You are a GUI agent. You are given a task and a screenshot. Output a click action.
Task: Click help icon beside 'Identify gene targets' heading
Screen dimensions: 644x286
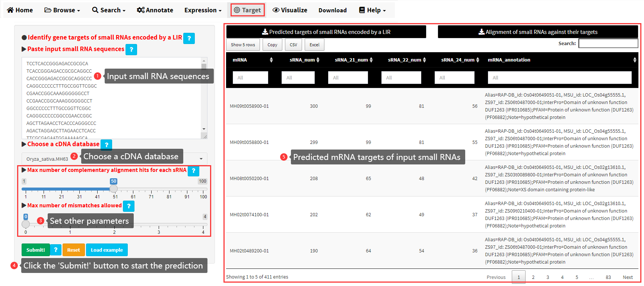pos(189,38)
